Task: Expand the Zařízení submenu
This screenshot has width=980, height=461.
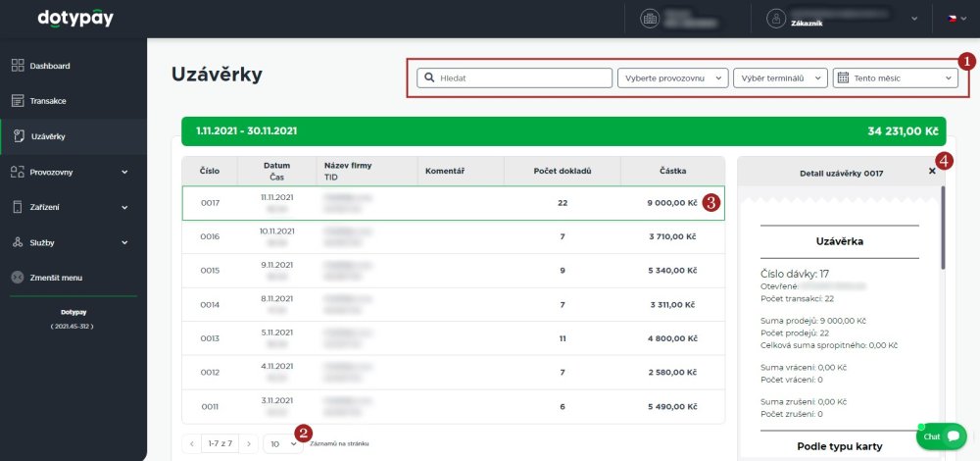Action: tap(124, 207)
